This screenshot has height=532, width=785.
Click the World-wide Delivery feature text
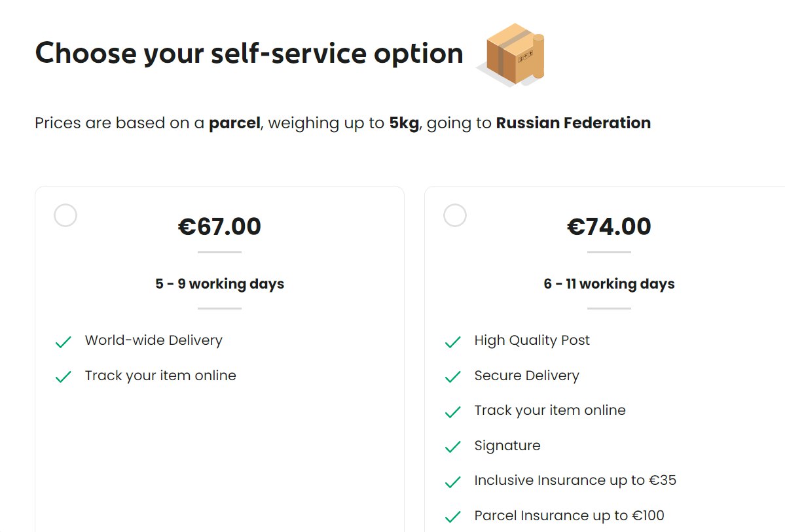154,340
